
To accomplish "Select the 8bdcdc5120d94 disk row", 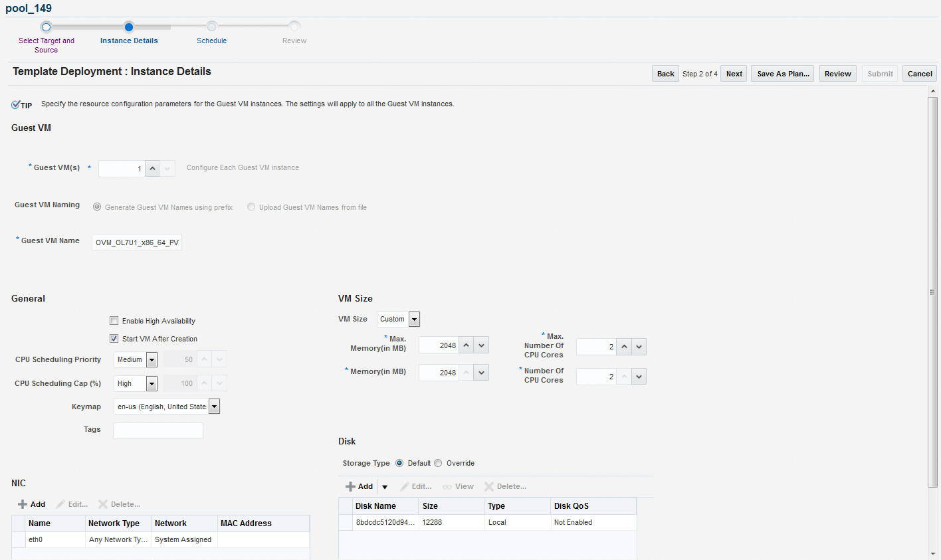I will tap(487, 522).
